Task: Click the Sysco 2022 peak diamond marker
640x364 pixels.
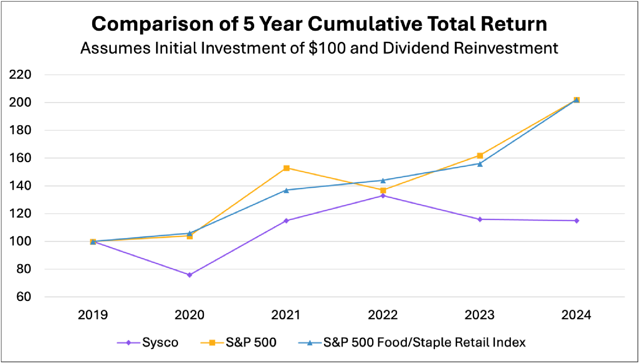Action: coord(383,196)
